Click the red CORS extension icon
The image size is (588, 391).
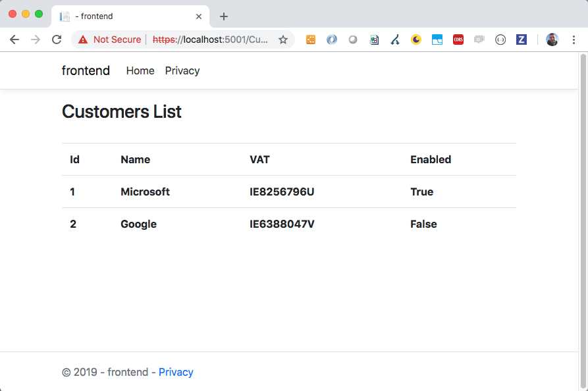(458, 39)
